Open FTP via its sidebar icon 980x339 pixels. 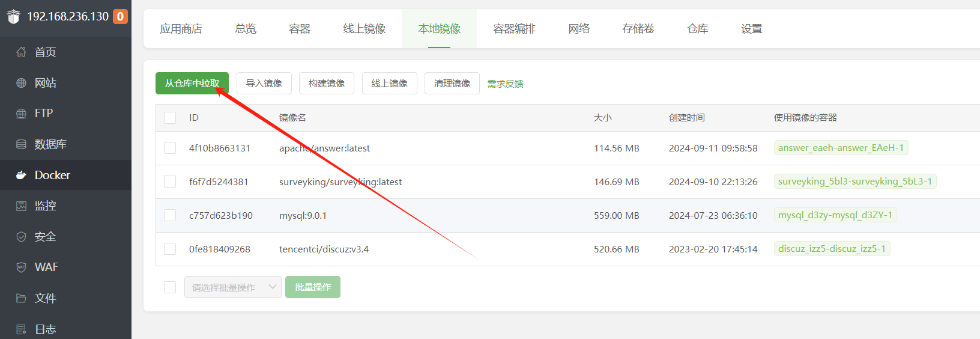21,114
